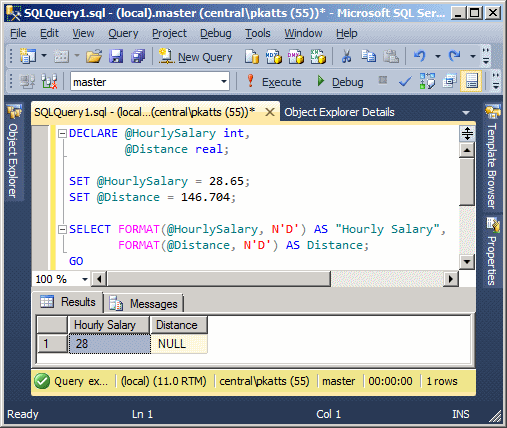
Task: Click the horizontal scroll right arrow
Action: [x=451, y=279]
